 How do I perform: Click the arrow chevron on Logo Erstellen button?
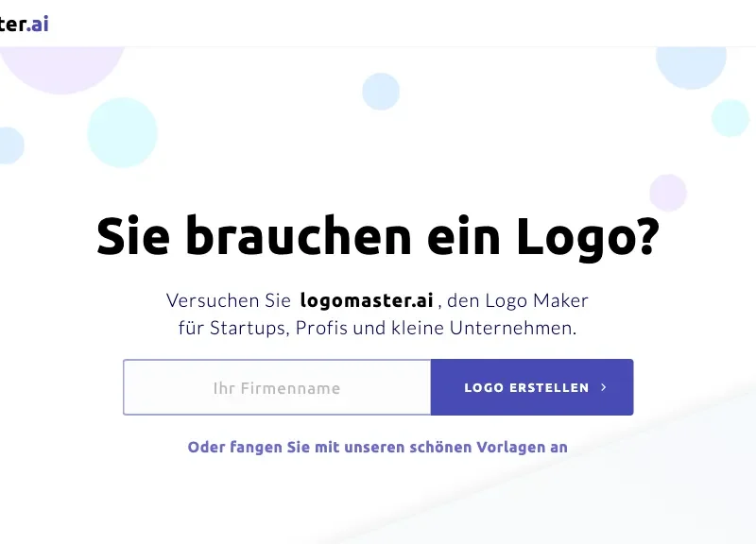(603, 387)
